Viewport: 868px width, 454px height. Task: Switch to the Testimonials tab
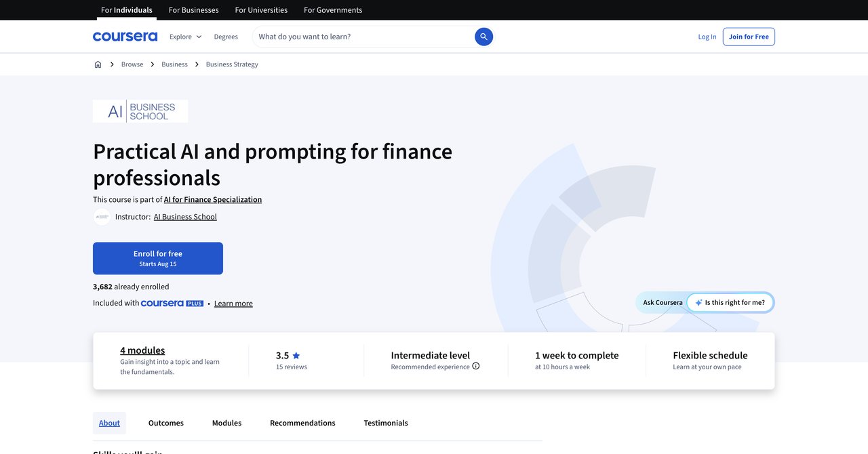(386, 423)
